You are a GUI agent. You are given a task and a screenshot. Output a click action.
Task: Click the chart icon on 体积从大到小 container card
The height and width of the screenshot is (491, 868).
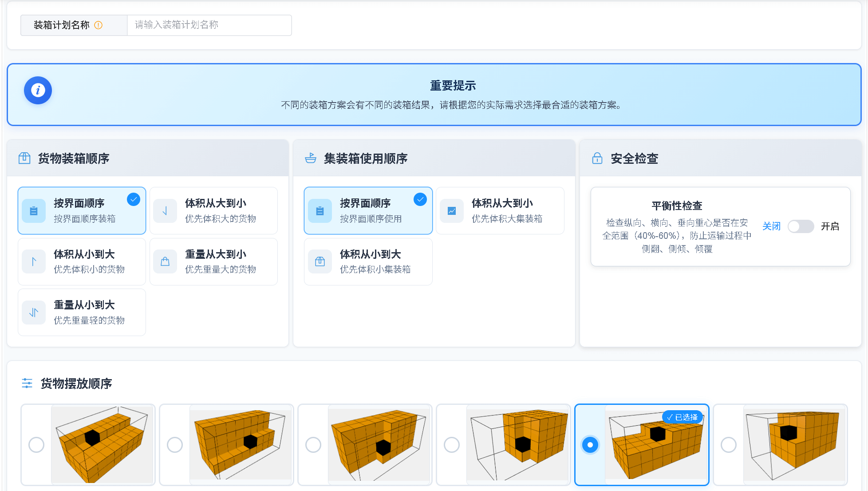click(x=451, y=210)
